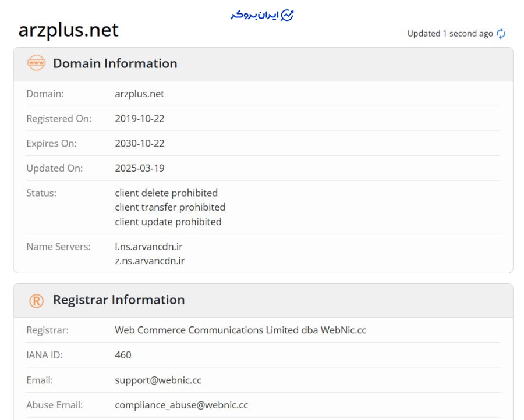Image resolution: width=524 pixels, height=420 pixels.
Task: Click the updated date 2025-03-19
Action: point(140,168)
